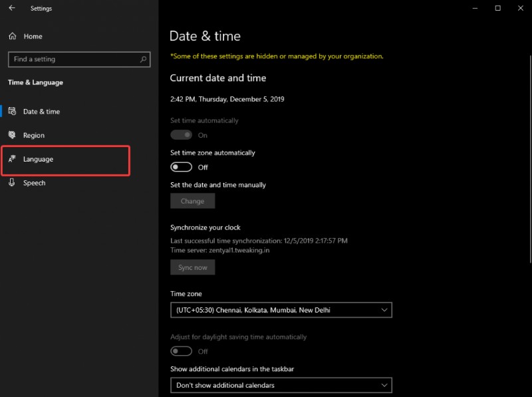Enable Adjust for daylight saving time automatically
Image resolution: width=532 pixels, height=397 pixels.
[180, 351]
